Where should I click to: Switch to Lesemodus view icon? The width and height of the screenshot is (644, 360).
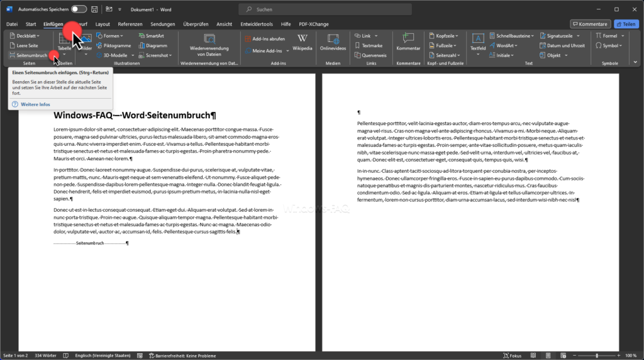(533, 356)
